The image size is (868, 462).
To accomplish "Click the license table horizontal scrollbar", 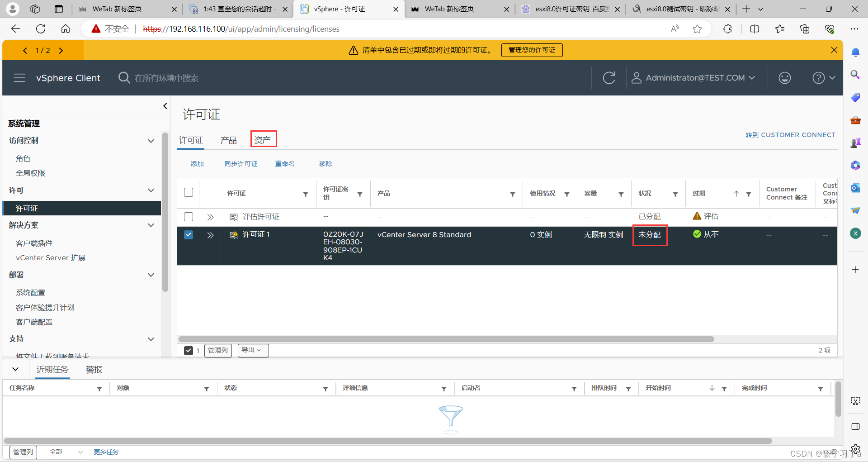I will 446,339.
